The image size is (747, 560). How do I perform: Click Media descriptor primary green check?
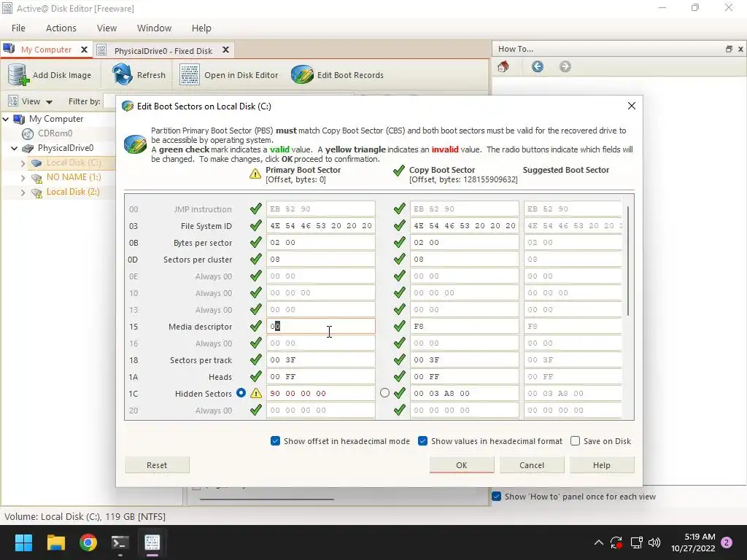point(256,326)
